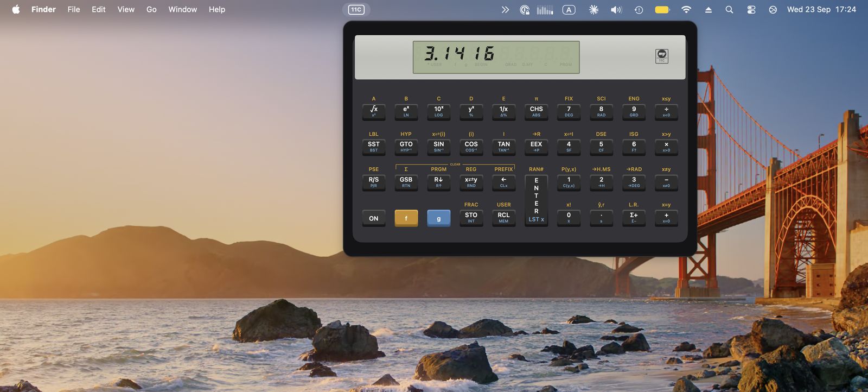
Task: Click the digit 0 key
Action: (569, 218)
